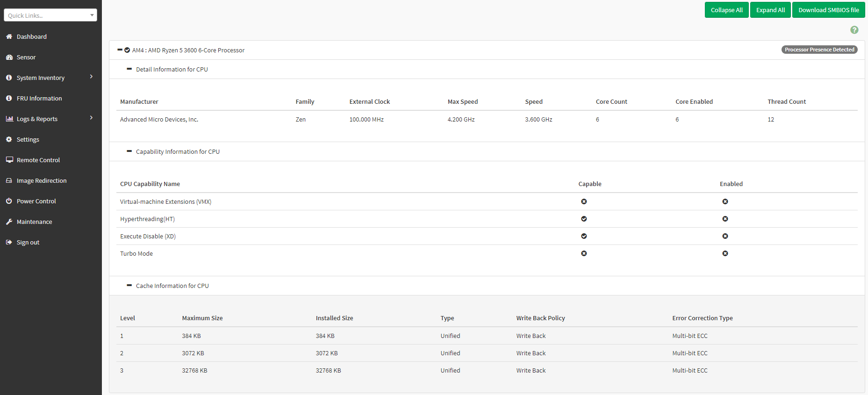Click the Sign out arrow icon
The image size is (868, 395).
coord(9,242)
